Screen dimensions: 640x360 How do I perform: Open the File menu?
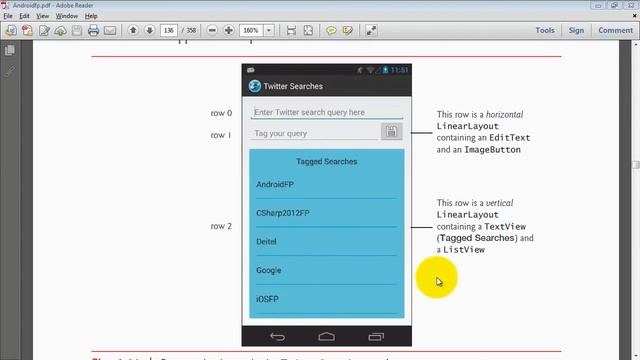click(x=8, y=16)
